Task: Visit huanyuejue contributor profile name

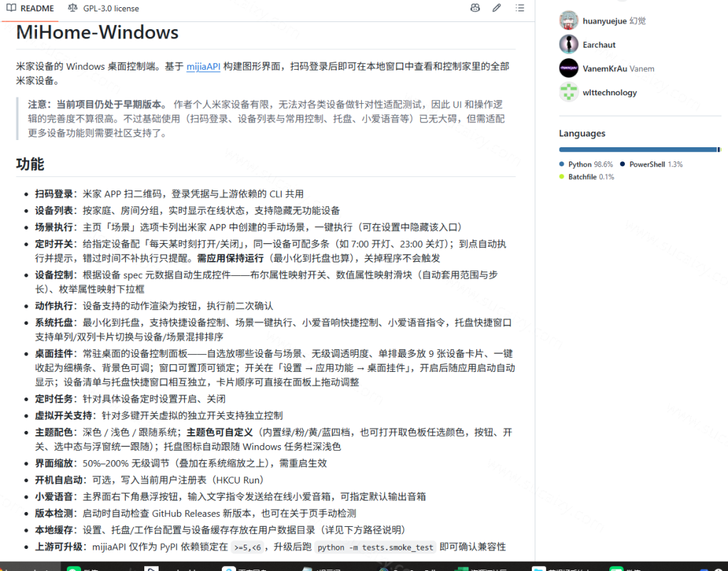Action: (604, 21)
